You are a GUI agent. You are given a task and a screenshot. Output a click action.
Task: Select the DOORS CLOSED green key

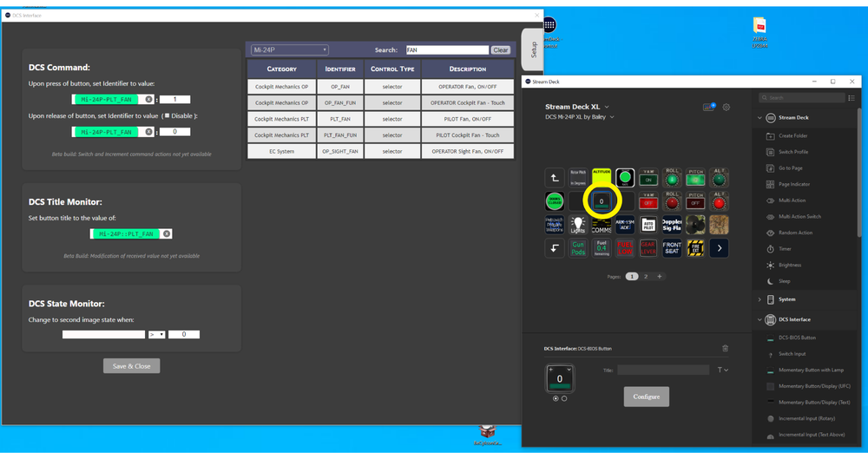(554, 201)
